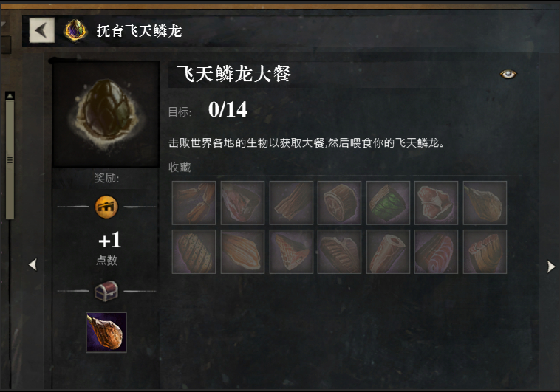This screenshot has width=560, height=392.
Task: Click the ham reward item thumbnail
Action: point(106,332)
